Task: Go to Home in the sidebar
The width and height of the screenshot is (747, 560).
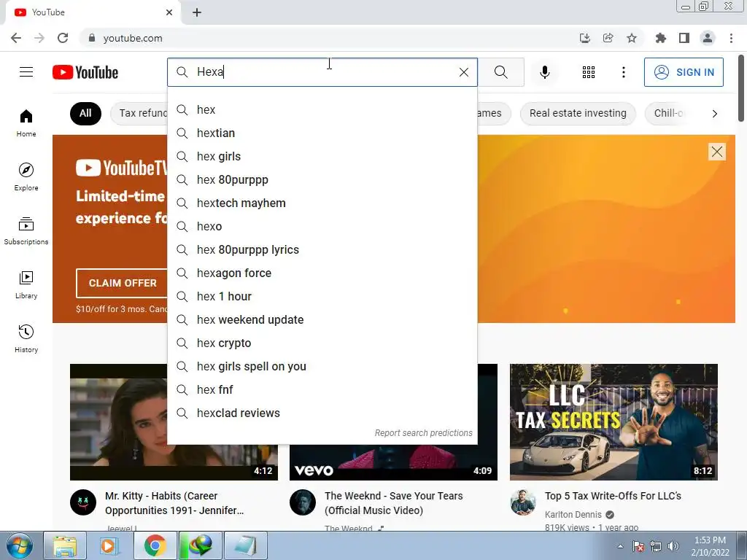Action: pos(26,122)
